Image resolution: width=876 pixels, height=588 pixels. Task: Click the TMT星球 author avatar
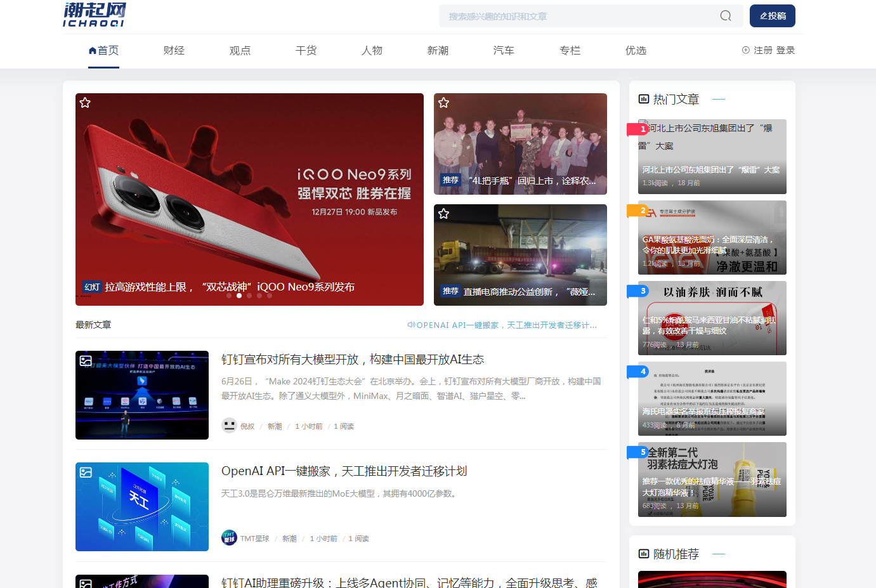pos(229,538)
